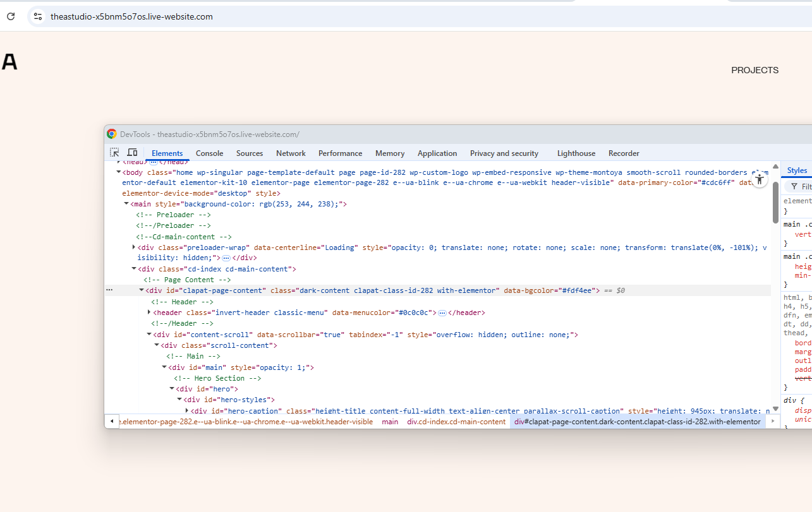Expand the invert-header header node
This screenshot has width=812, height=512.
pyautogui.click(x=149, y=313)
